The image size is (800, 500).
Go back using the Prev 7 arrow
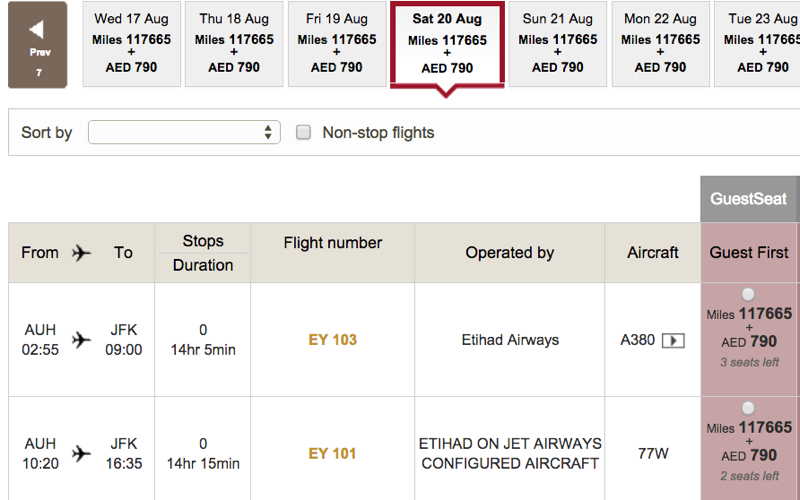point(37,45)
